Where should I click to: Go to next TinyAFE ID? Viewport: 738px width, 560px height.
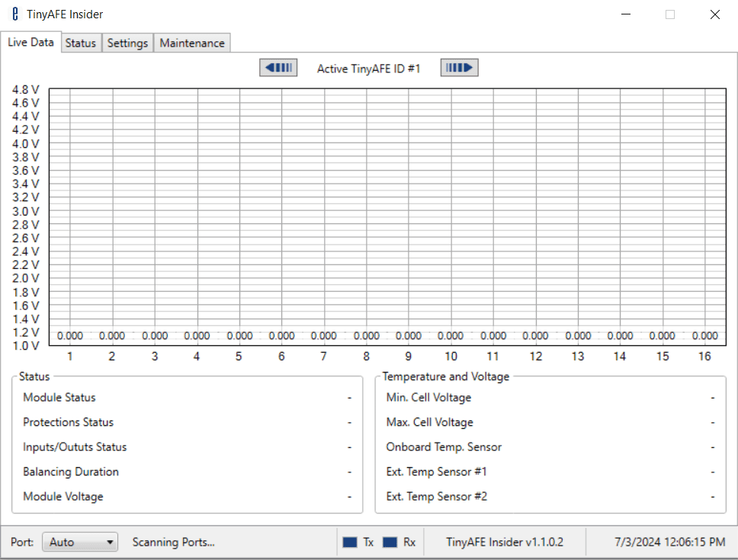coord(460,68)
